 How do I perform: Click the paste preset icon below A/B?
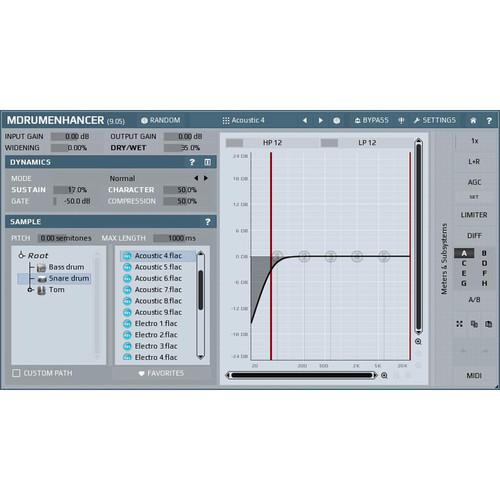tap(489, 324)
